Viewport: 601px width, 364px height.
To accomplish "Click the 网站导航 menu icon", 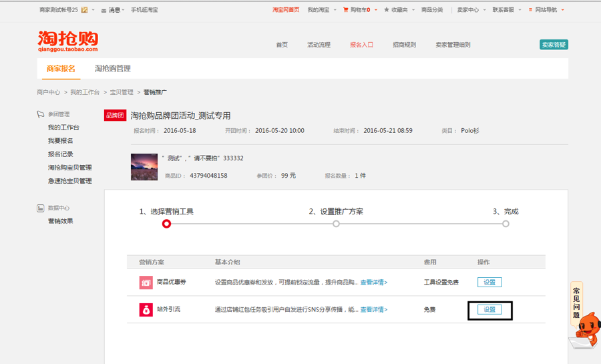I will pyautogui.click(x=530, y=9).
